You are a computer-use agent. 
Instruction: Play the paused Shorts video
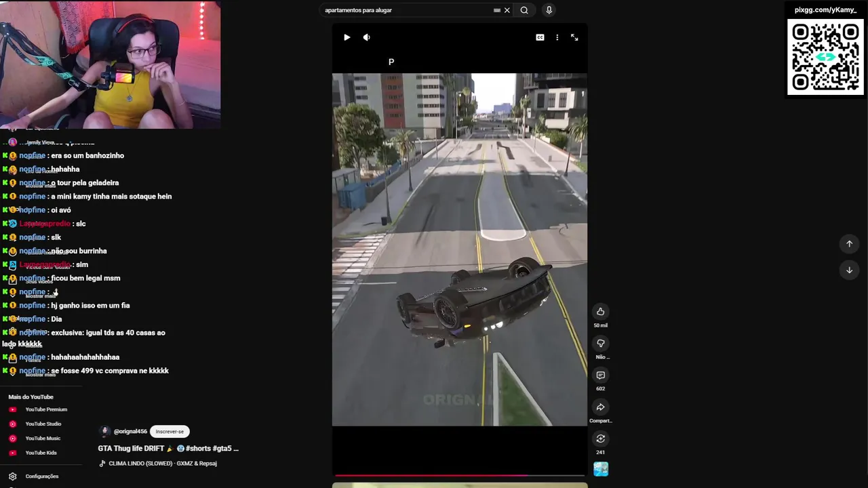[x=347, y=37]
